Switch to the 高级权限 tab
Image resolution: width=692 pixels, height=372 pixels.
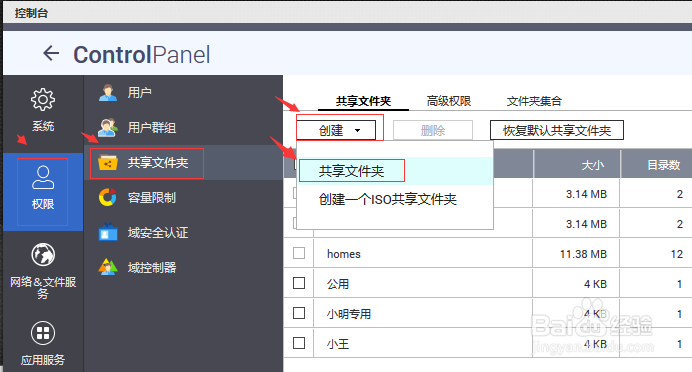(x=449, y=101)
